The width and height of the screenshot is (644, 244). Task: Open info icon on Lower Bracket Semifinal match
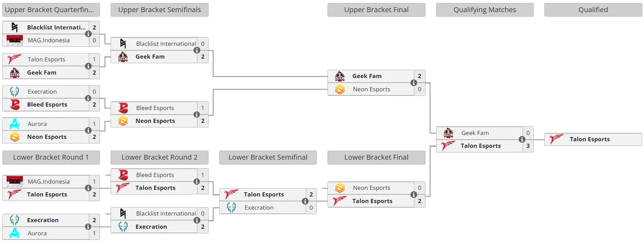tap(305, 201)
